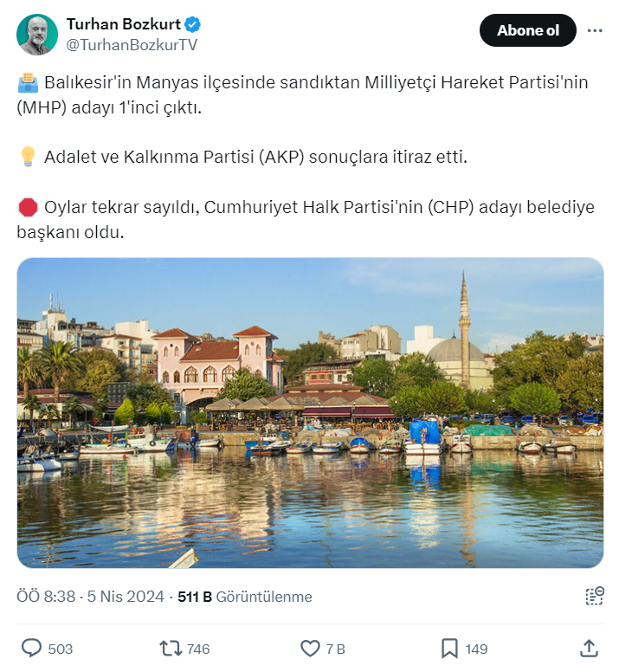Click the 149 bookmarks count
Viewport: 619px width, 672px height.
[x=476, y=649]
